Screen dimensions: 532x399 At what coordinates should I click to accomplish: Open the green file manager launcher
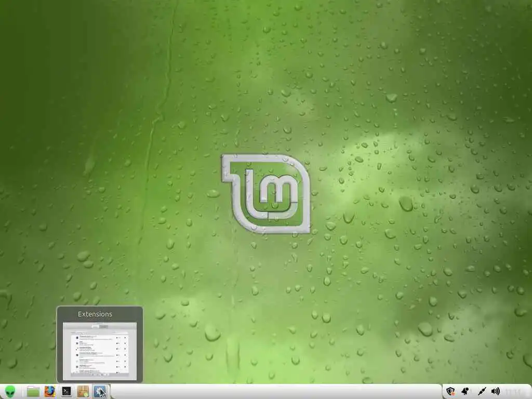33,392
